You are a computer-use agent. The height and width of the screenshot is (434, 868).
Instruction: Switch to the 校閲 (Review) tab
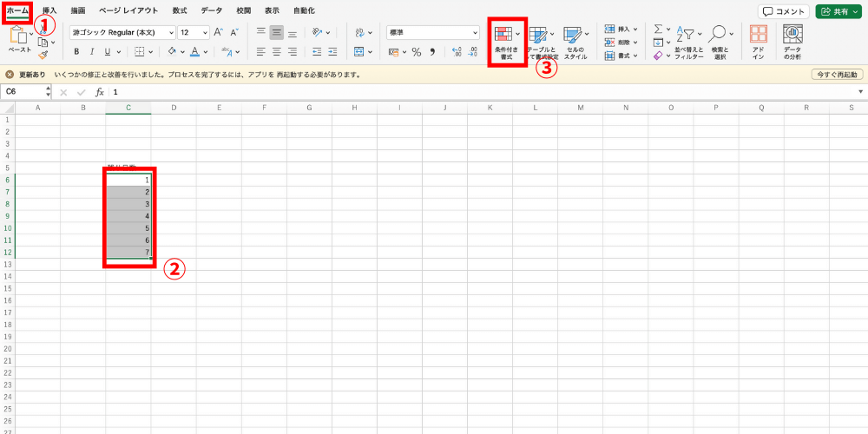244,10
